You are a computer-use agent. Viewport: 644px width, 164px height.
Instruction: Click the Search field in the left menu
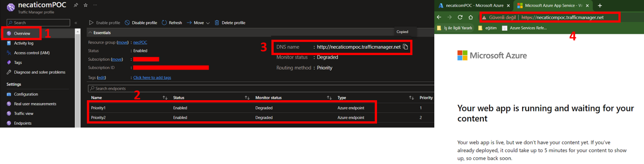(39, 23)
